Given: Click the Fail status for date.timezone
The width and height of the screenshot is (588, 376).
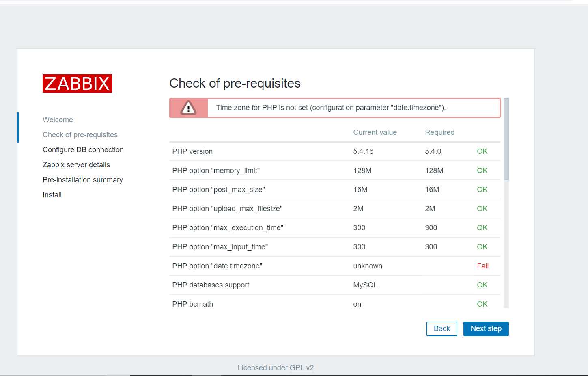Looking at the screenshot, I should [482, 266].
